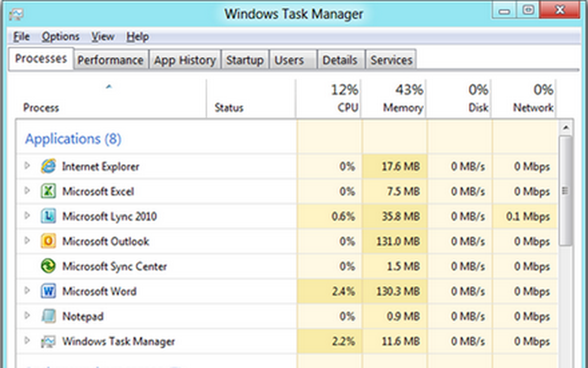Click the Microsoft Excel icon
This screenshot has height=368, width=588.
[x=48, y=191]
